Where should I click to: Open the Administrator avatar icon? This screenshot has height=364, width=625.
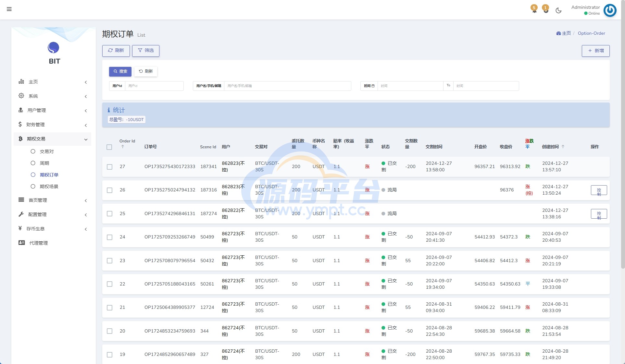click(x=610, y=10)
